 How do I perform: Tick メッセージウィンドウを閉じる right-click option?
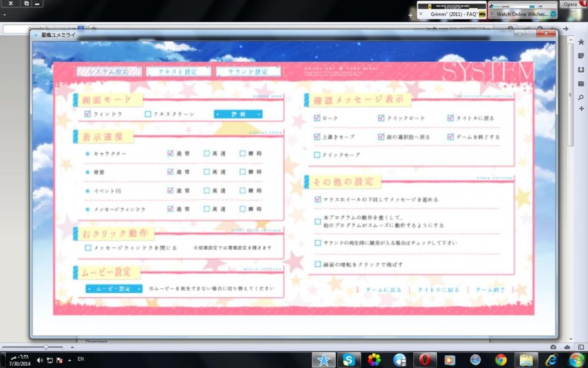(88, 248)
